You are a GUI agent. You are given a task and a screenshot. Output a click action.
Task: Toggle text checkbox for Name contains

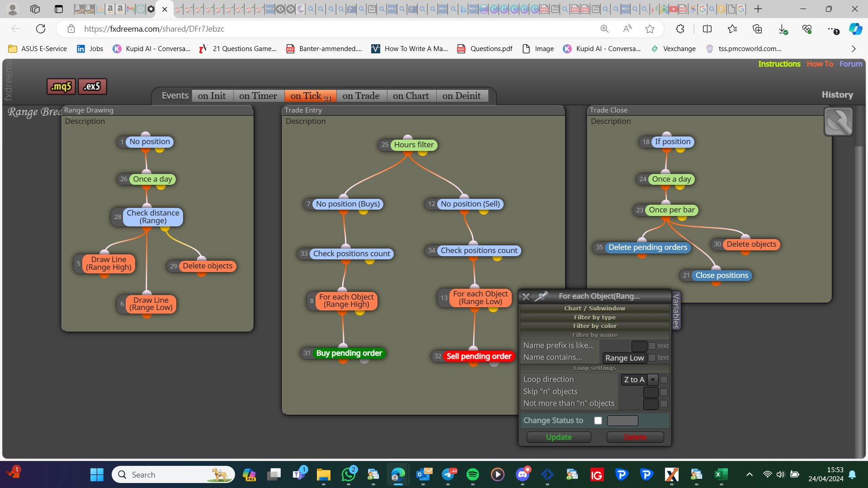(x=652, y=357)
